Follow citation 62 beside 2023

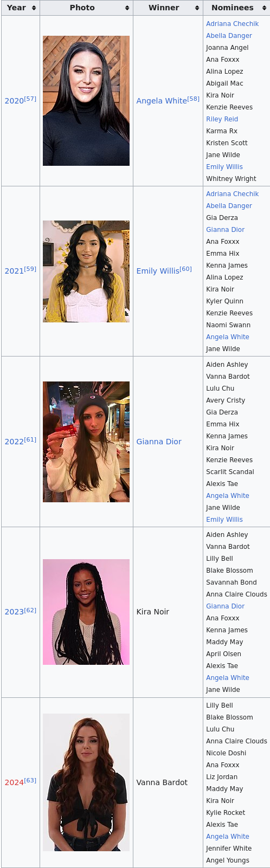(30, 610)
